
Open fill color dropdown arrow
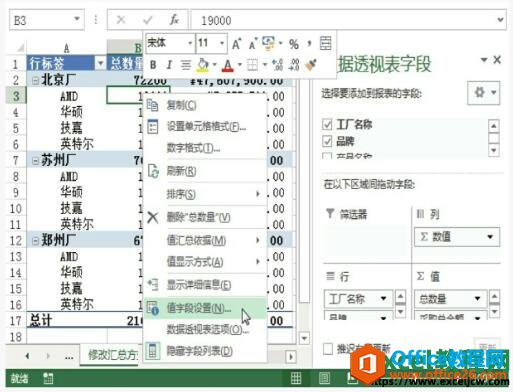coord(214,65)
